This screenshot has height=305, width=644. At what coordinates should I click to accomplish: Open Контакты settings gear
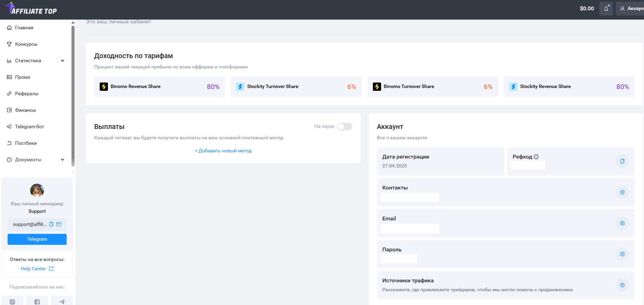pos(622,192)
